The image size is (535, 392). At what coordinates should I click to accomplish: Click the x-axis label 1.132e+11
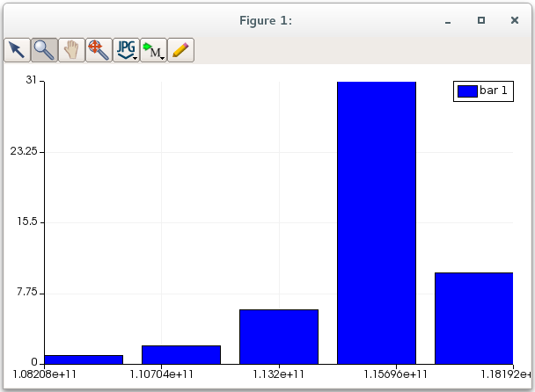[x=278, y=374]
